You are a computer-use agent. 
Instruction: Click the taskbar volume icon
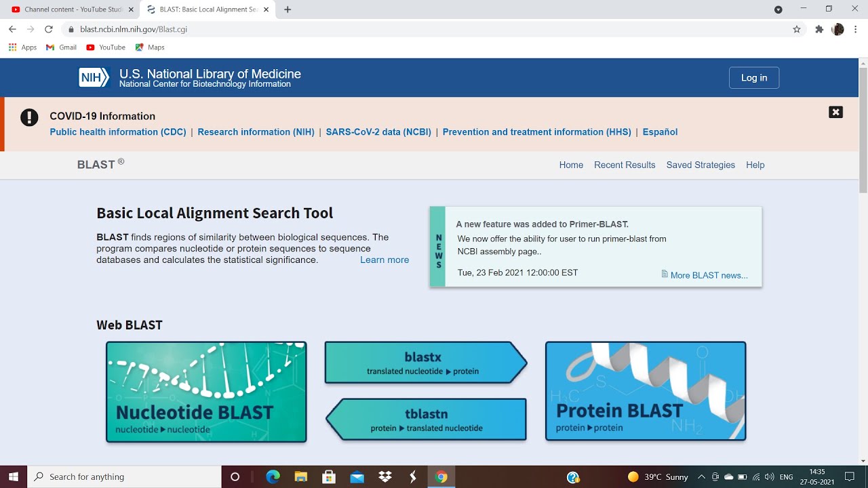pos(769,477)
